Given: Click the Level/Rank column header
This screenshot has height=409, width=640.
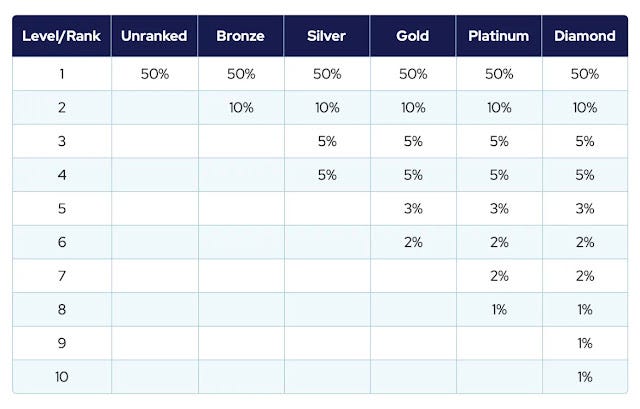Looking at the screenshot, I should (x=61, y=36).
